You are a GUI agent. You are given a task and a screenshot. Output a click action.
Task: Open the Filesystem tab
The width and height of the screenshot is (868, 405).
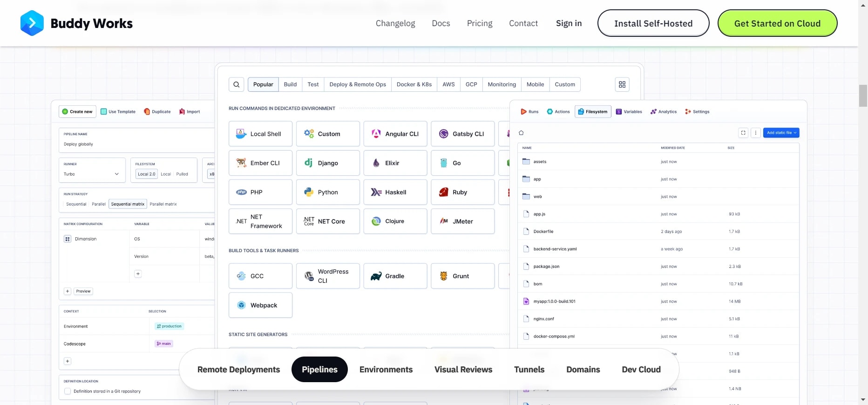tap(593, 112)
